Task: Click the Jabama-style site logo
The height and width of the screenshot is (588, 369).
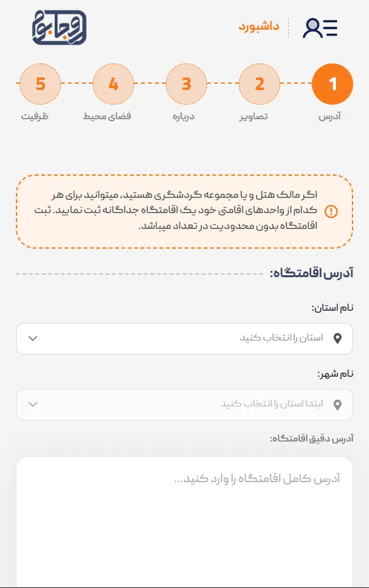Action: 59,28
